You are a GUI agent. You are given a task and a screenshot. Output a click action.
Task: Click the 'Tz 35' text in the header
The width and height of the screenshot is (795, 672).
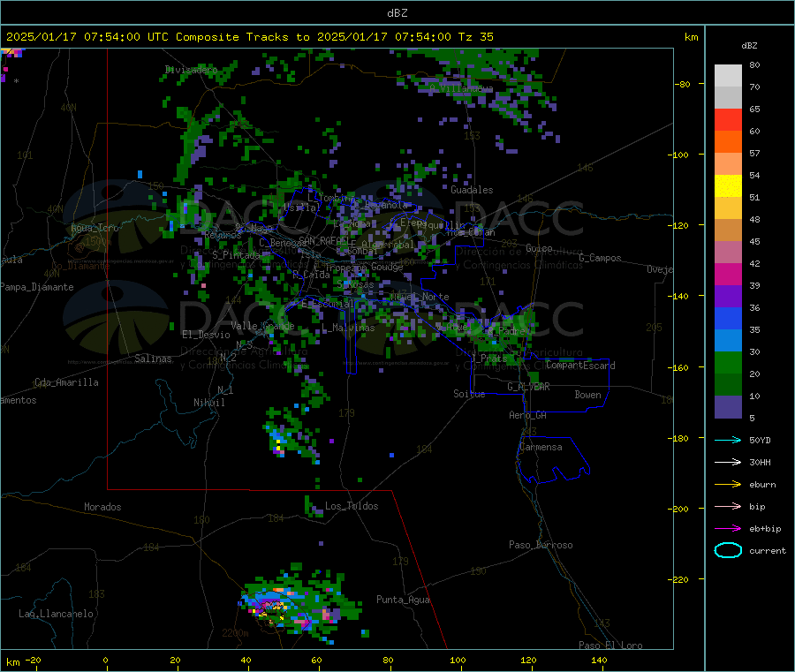pos(475,37)
